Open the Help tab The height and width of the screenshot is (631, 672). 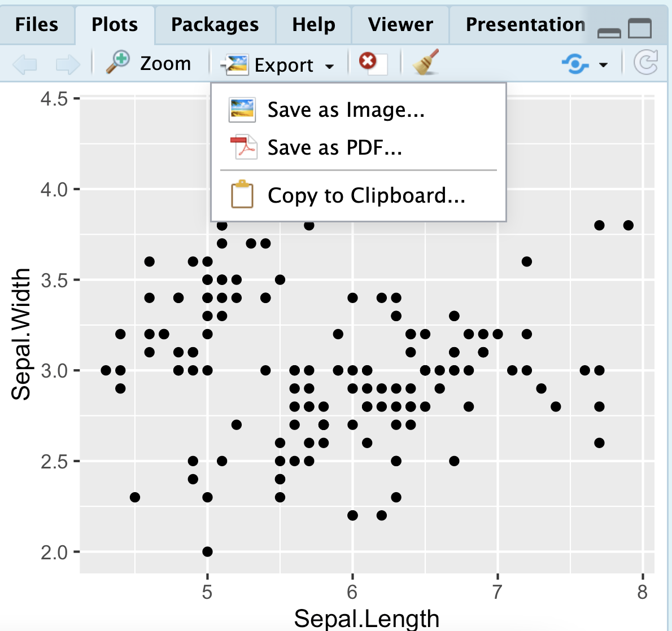[312, 24]
